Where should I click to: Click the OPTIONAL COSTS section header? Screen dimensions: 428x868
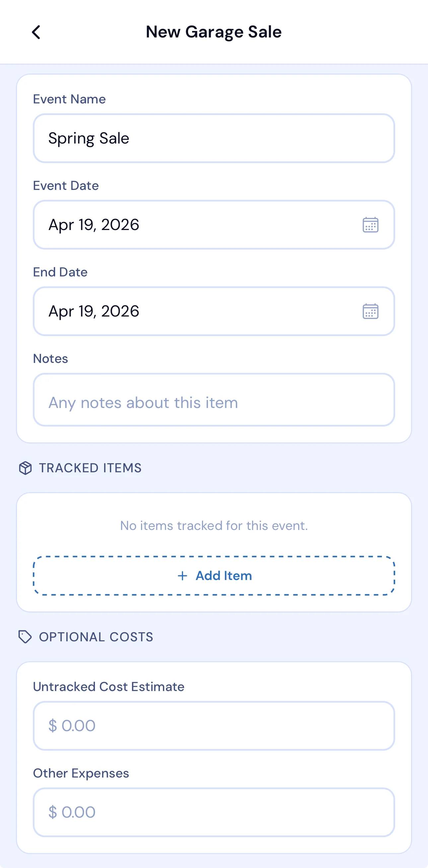[96, 637]
